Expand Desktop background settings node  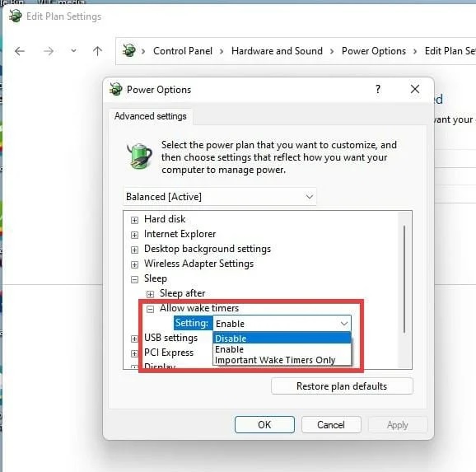[134, 250]
